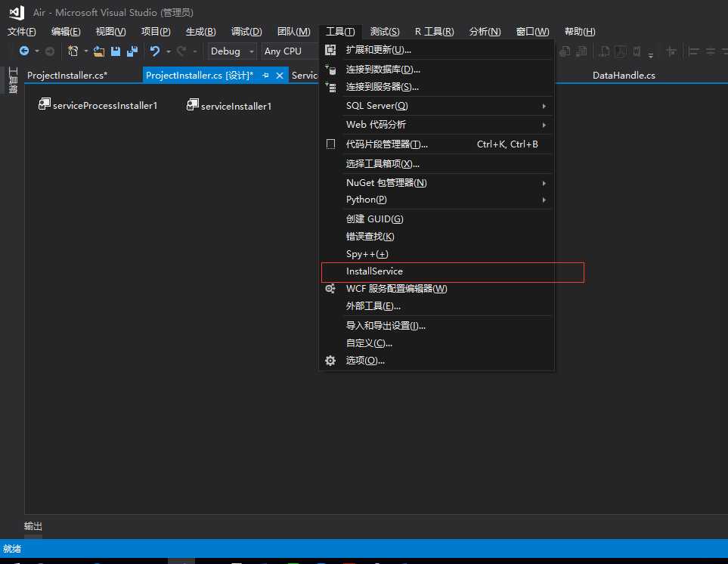Screen dimensions: 728x564
Task: Open the 调试(D) menu
Action: (x=246, y=32)
